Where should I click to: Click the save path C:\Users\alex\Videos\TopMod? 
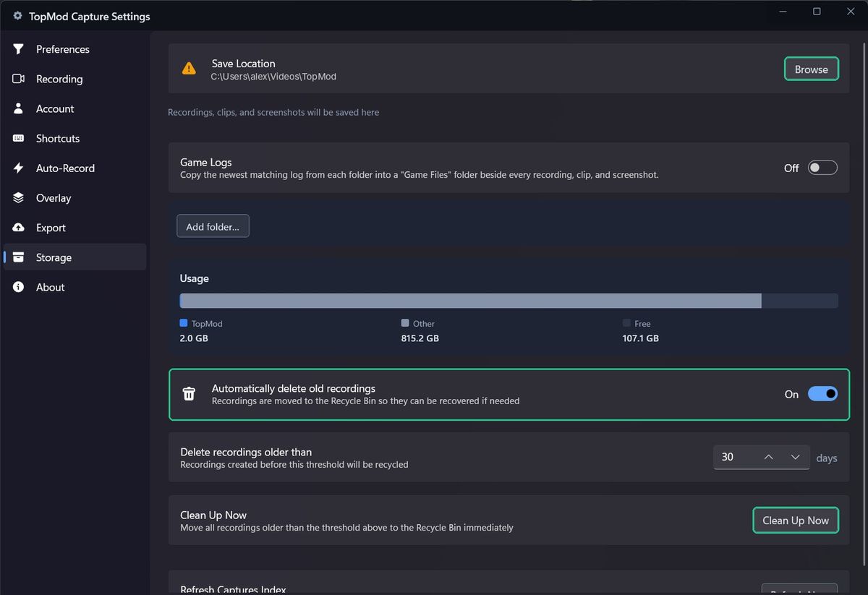273,77
